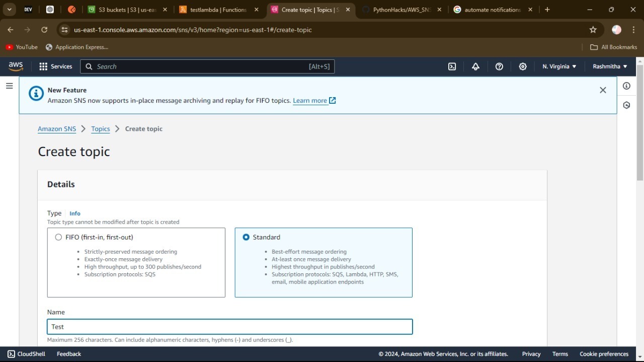Click Feedback in the footer
This screenshot has width=644, height=362.
(69, 354)
